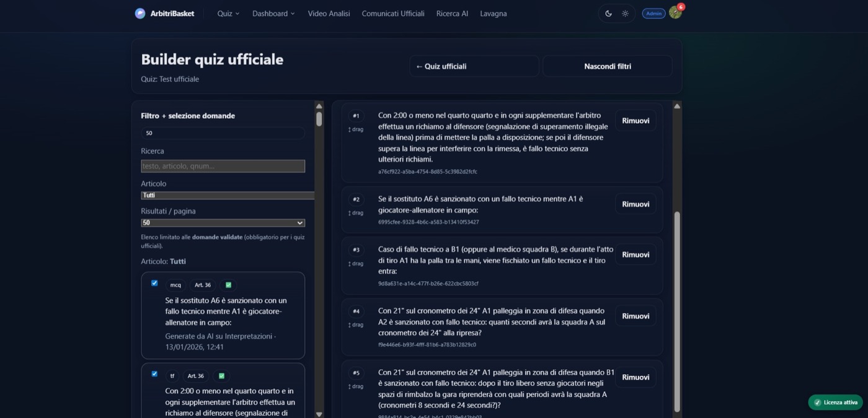The image size is (868, 418).
Task: Click the field showing 50
Action: pos(223,133)
